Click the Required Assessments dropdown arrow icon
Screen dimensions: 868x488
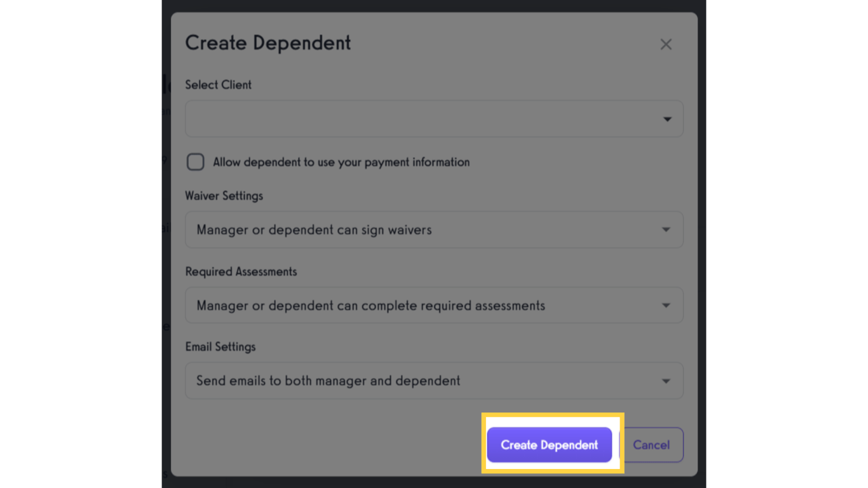point(667,305)
